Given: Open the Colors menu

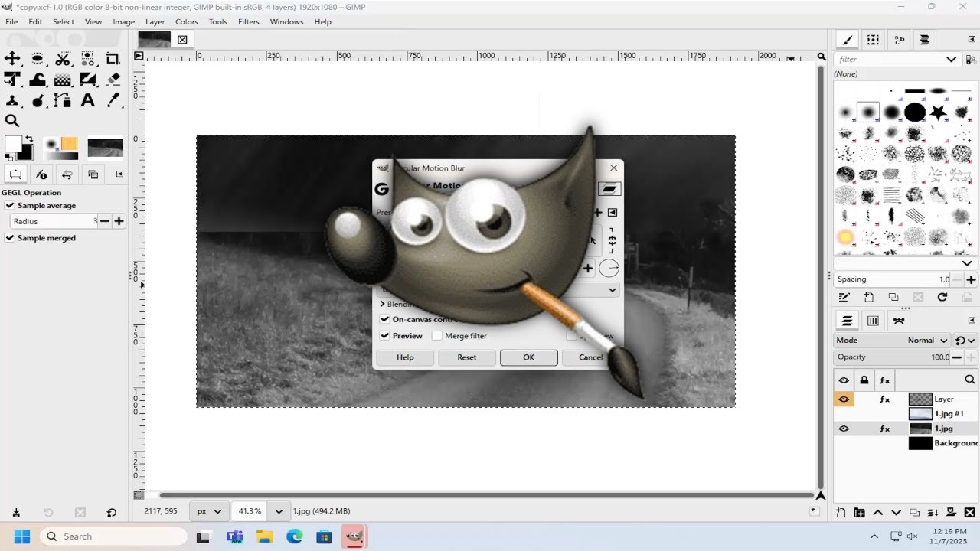Looking at the screenshot, I should pos(187,22).
